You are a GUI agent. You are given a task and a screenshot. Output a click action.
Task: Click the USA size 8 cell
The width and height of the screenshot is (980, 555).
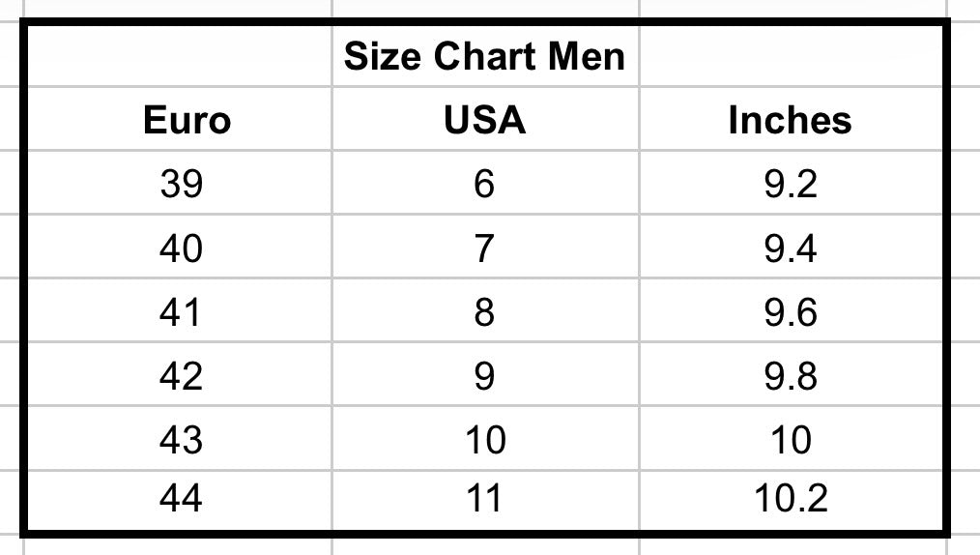(484, 312)
